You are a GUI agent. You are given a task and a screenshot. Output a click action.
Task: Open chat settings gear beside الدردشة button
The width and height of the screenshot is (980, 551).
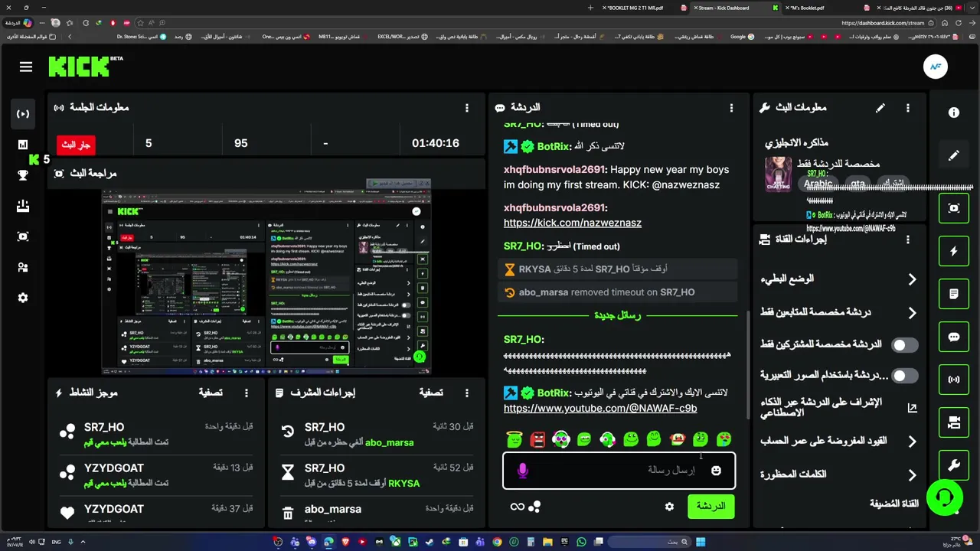coord(670,507)
